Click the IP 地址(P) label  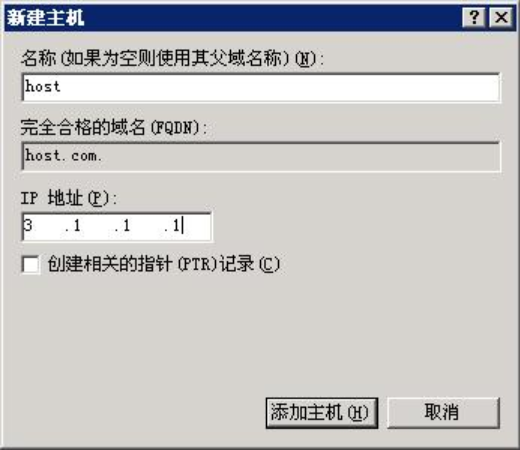tap(69, 198)
